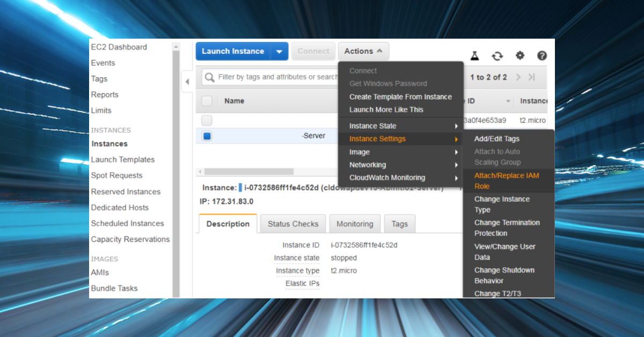Viewport: 644px width, 337px height.
Task: Open the settings gear icon
Action: point(520,55)
